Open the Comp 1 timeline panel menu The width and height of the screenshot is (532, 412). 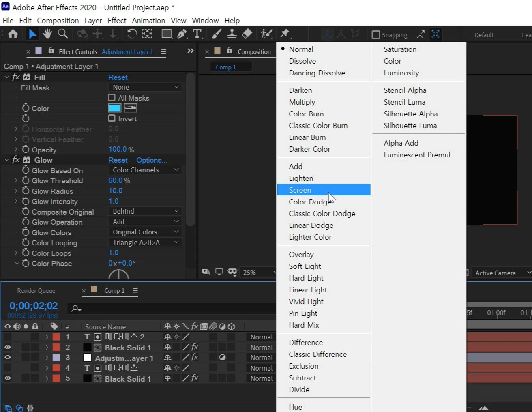coord(135,290)
